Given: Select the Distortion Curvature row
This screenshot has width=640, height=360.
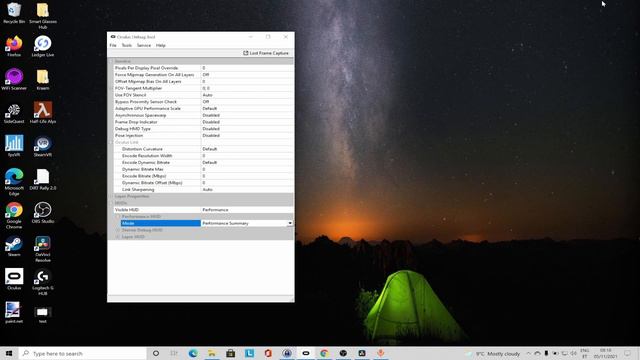Looking at the screenshot, I should pos(203,149).
